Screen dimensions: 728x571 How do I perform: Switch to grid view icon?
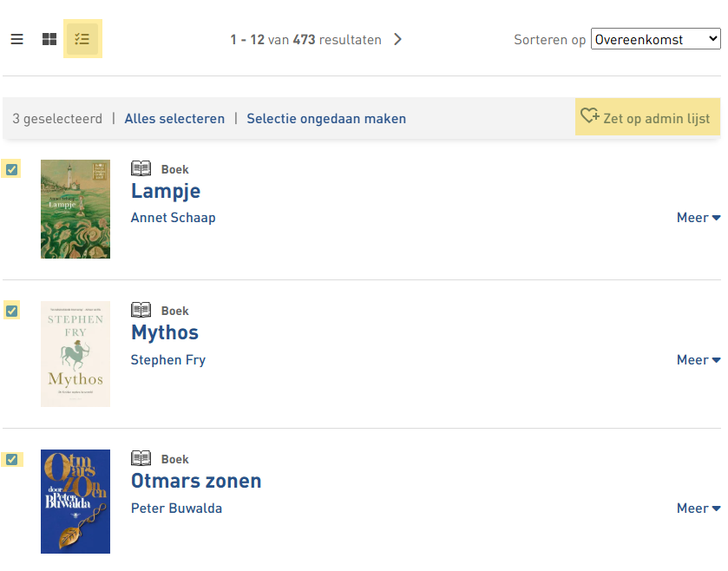[x=49, y=39]
